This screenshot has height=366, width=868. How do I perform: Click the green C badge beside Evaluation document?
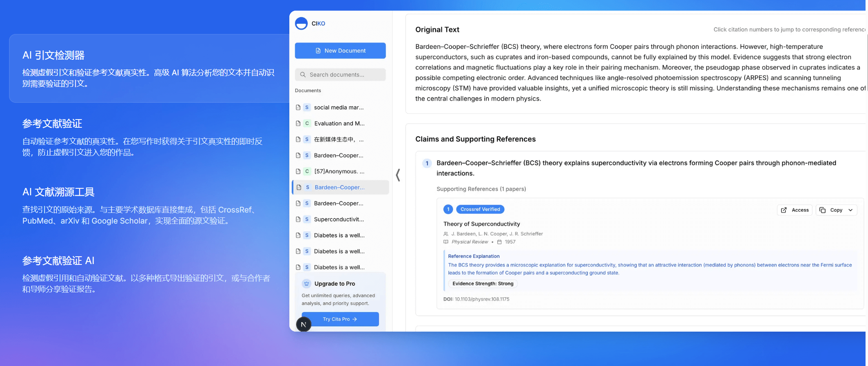307,123
